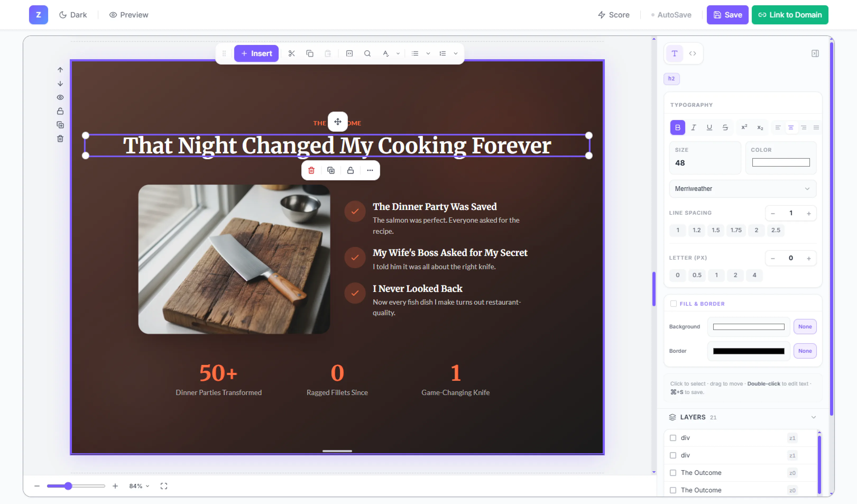Switch to Dark mode

pos(73,15)
